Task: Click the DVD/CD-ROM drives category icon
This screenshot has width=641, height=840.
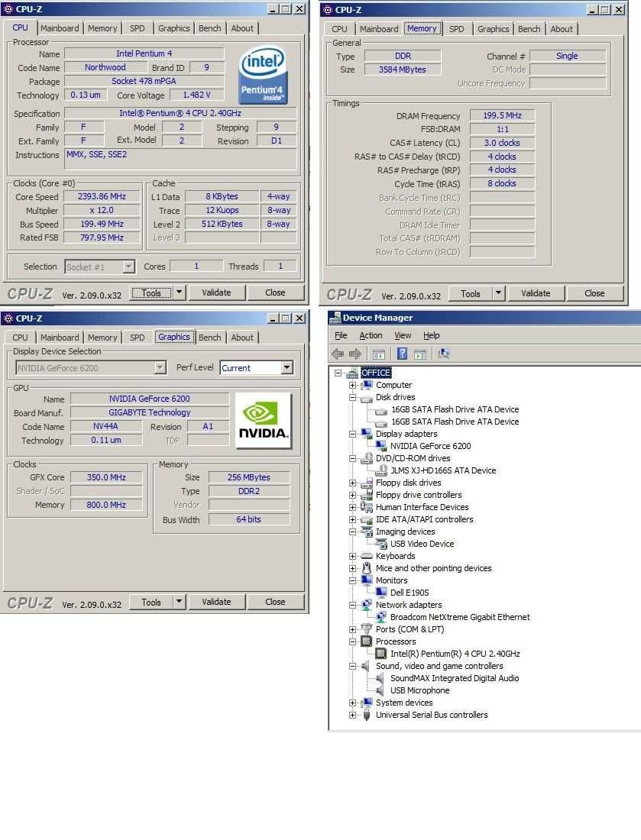Action: [367, 459]
